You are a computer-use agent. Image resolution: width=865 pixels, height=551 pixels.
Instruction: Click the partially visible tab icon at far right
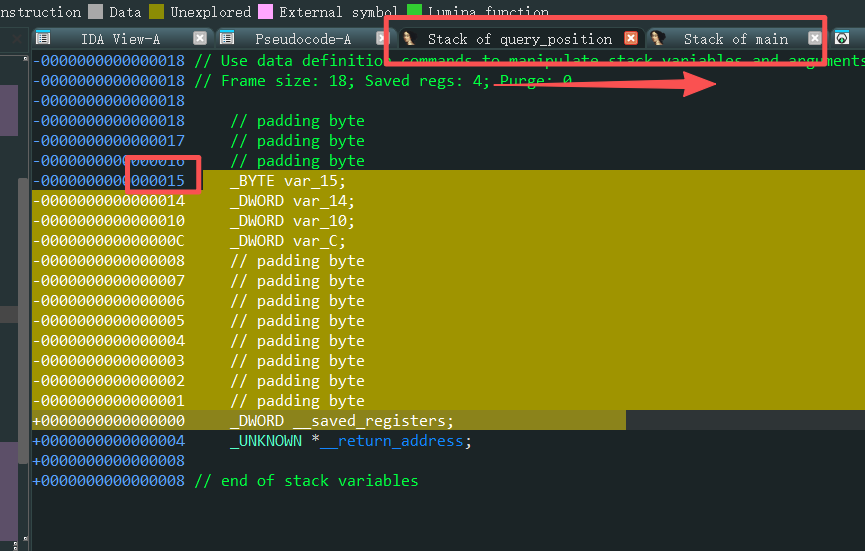point(842,39)
